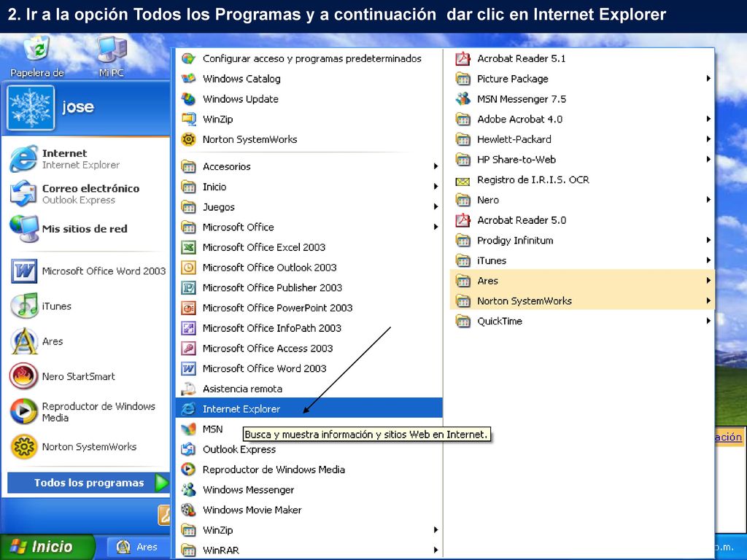Expand the HP Share-to-Web folder
747x560 pixels.
click(582, 160)
